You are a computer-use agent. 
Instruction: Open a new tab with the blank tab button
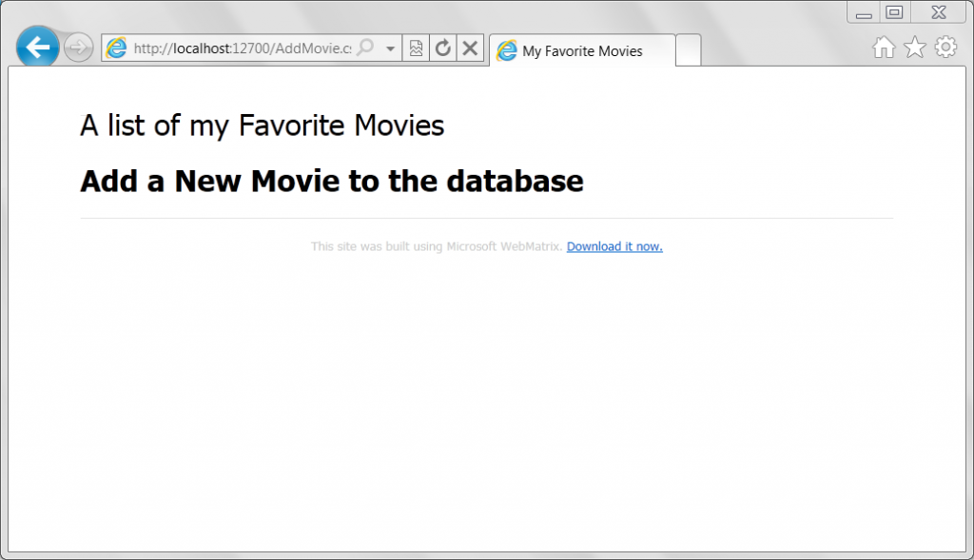[x=689, y=50]
